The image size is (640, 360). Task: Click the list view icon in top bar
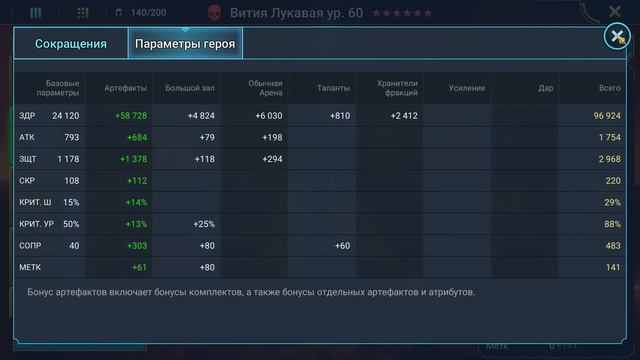point(36,13)
